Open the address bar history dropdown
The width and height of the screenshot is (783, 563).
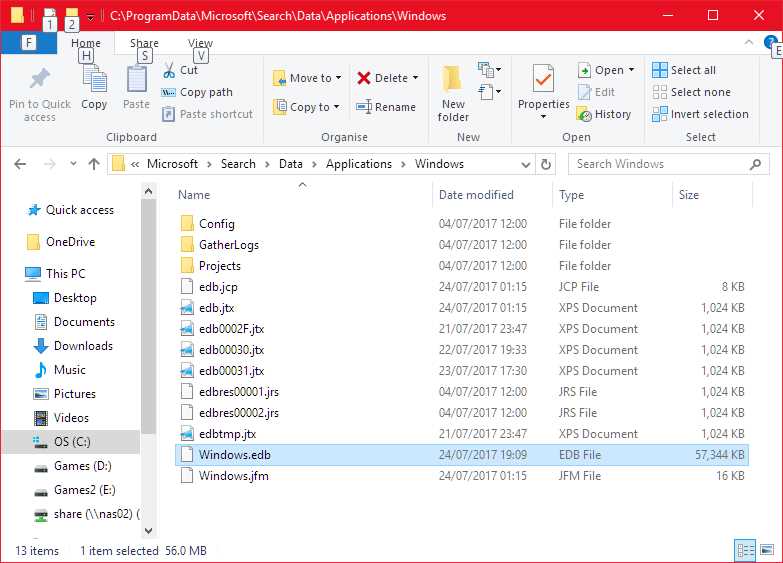pos(526,164)
